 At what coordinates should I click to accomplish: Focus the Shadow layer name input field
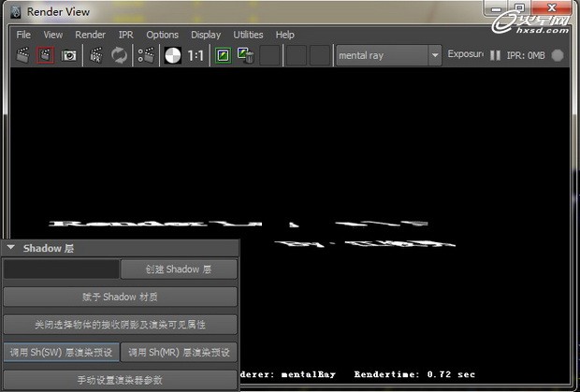coord(62,269)
